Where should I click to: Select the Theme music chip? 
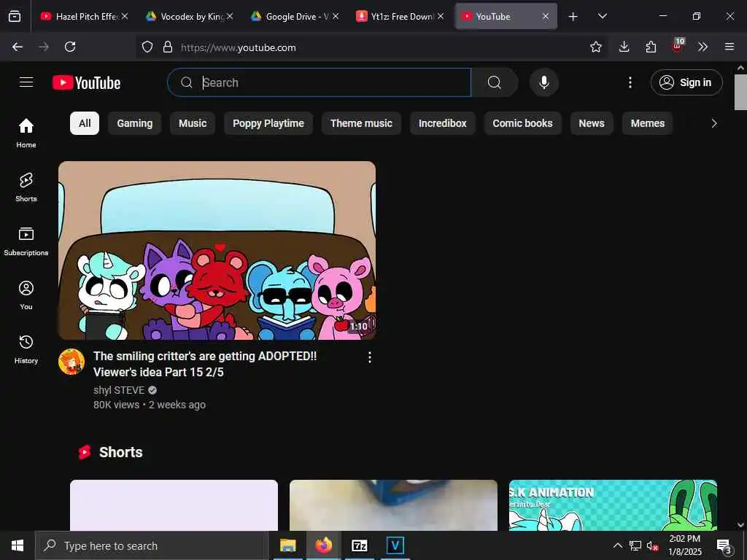(361, 123)
